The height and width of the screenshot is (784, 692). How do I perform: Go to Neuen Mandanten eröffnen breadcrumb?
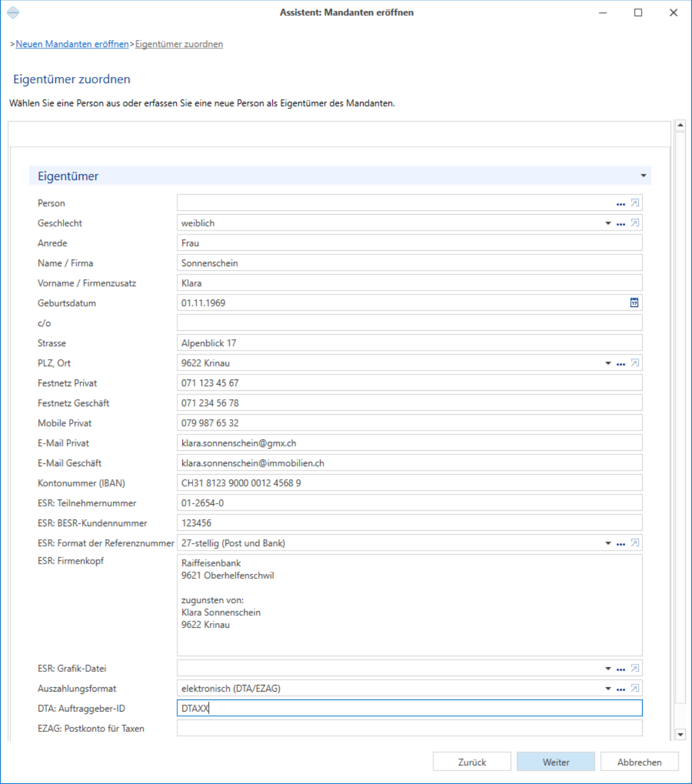point(72,44)
